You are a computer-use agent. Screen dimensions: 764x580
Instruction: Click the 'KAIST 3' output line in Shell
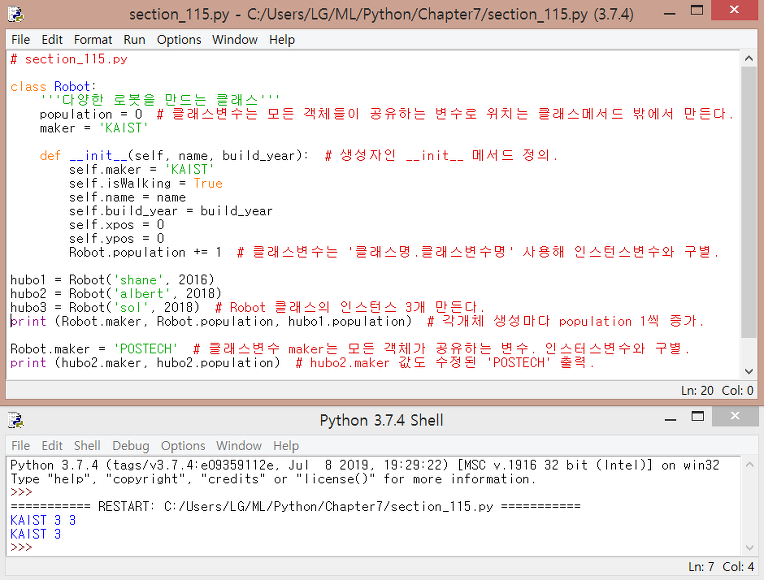[36, 534]
